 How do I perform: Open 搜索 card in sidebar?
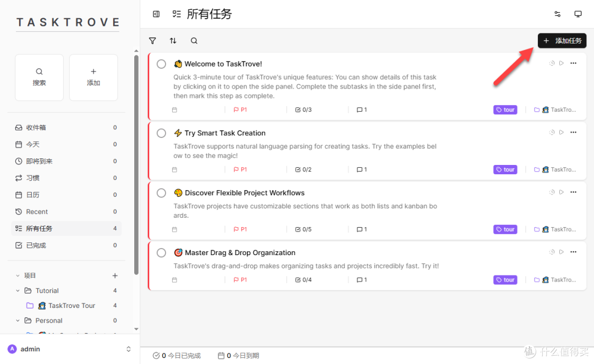[x=40, y=78]
